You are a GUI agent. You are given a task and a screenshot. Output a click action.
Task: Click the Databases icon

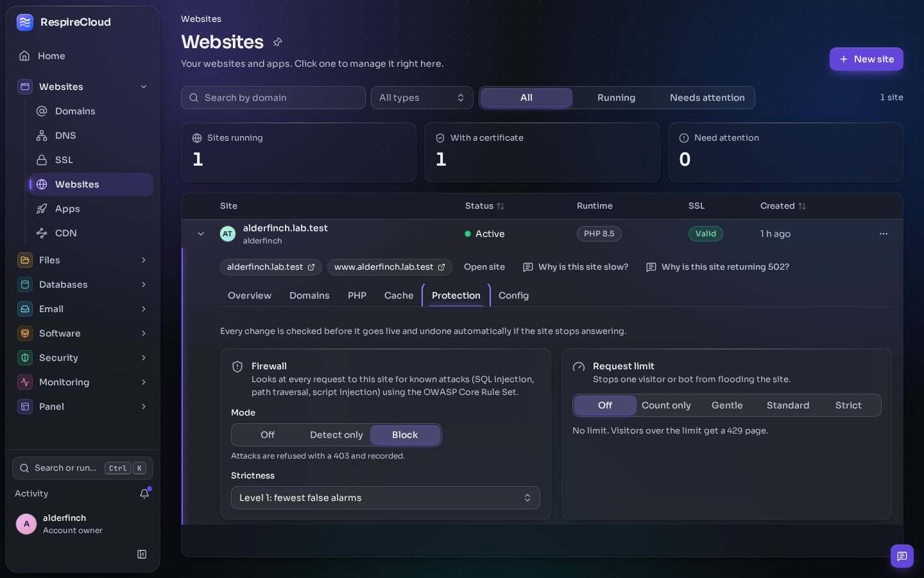tap(25, 285)
